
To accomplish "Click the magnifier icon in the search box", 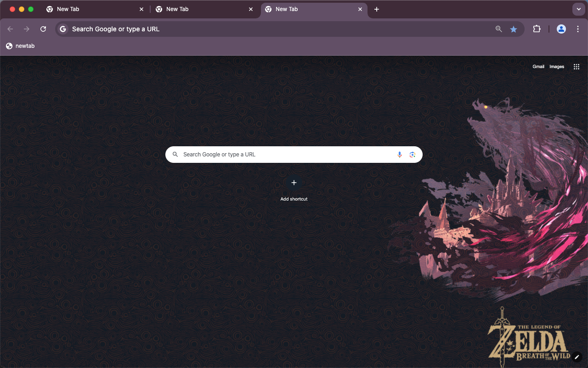I will pyautogui.click(x=175, y=155).
